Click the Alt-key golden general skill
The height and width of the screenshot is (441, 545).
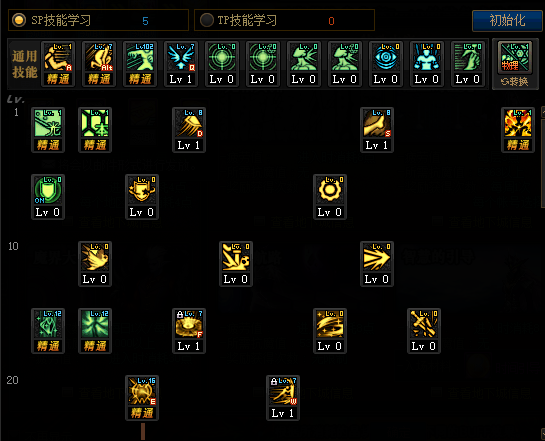pos(99,64)
